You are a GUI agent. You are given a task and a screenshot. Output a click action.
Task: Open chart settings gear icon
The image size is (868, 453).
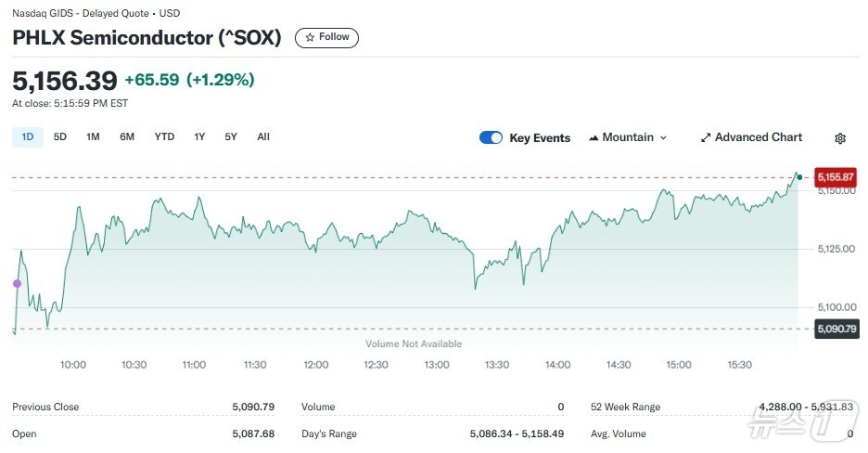click(x=840, y=138)
